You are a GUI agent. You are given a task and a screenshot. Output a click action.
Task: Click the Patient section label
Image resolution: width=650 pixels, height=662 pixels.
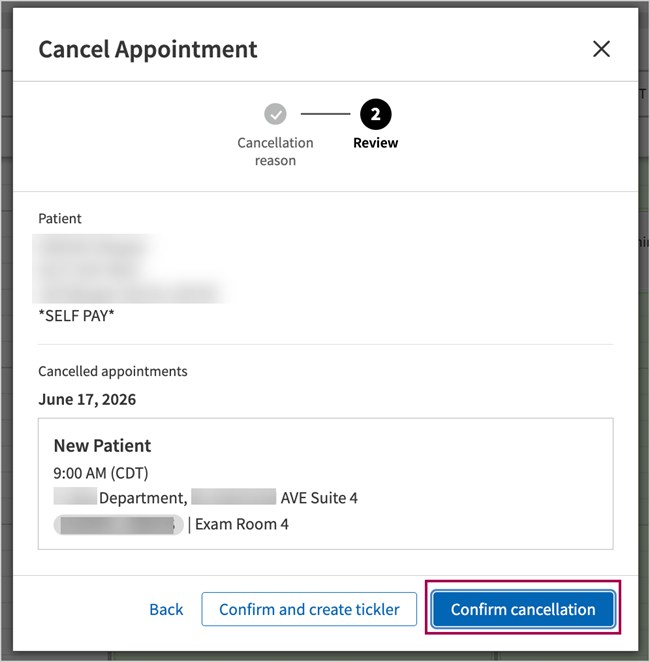[60, 219]
